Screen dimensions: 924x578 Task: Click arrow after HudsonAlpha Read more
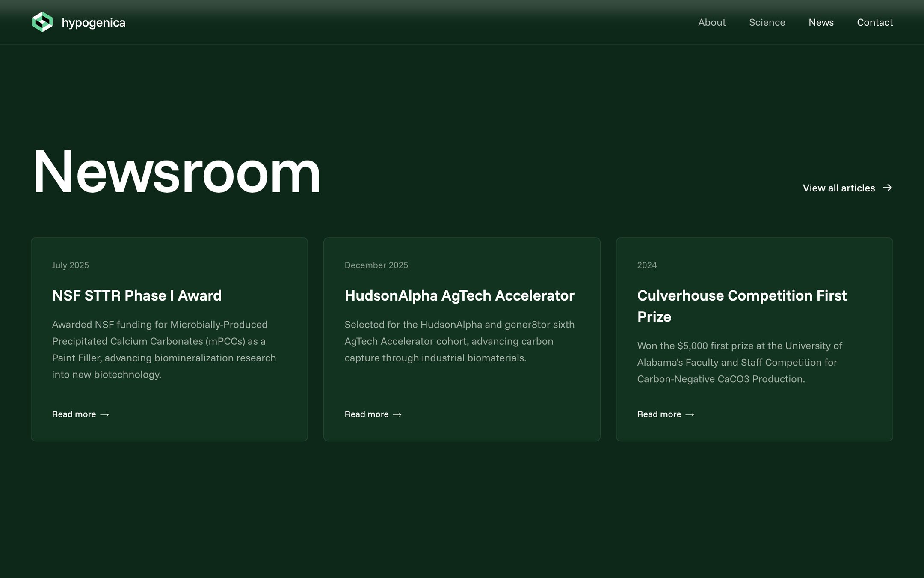pos(397,414)
